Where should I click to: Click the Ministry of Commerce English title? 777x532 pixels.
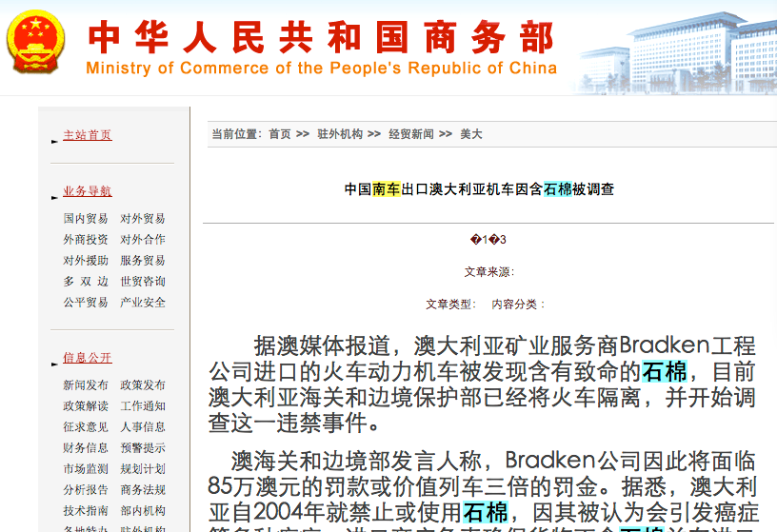coord(322,68)
